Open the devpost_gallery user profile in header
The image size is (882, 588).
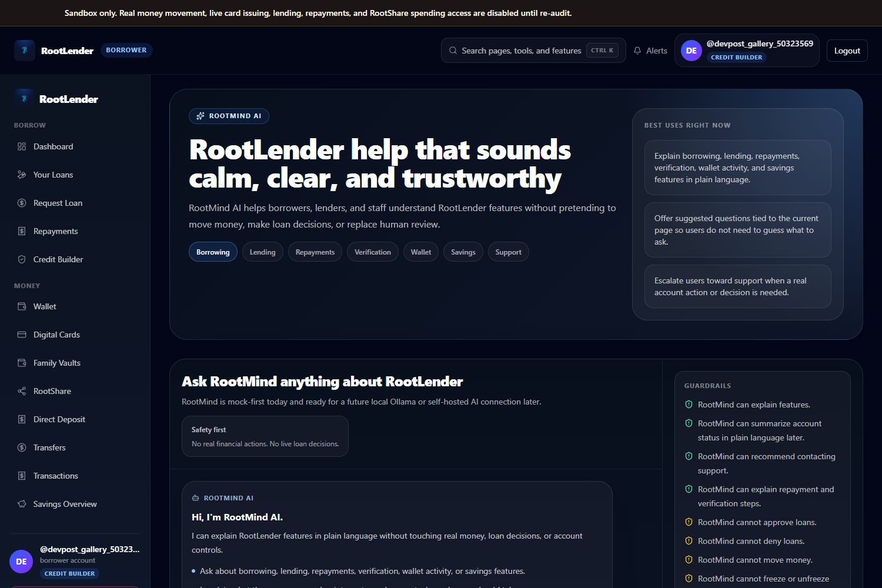pos(747,51)
